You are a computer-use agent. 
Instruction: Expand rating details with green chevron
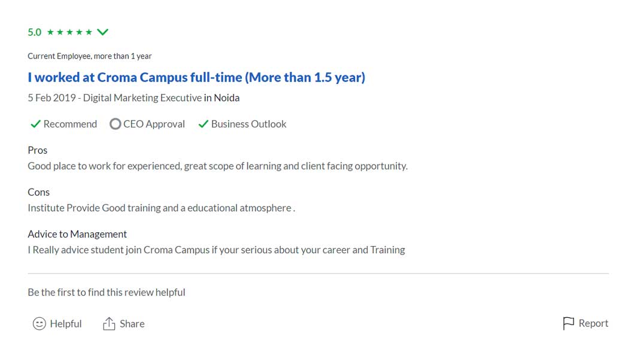tap(103, 32)
